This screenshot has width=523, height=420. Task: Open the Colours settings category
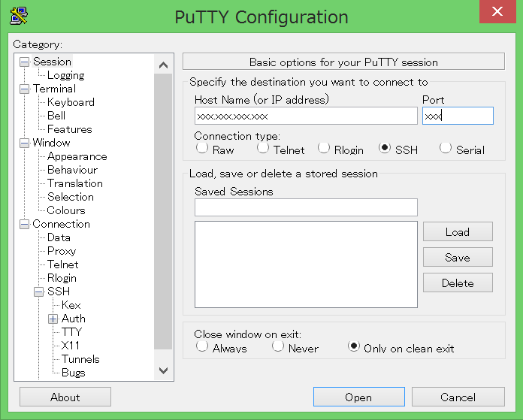click(66, 210)
